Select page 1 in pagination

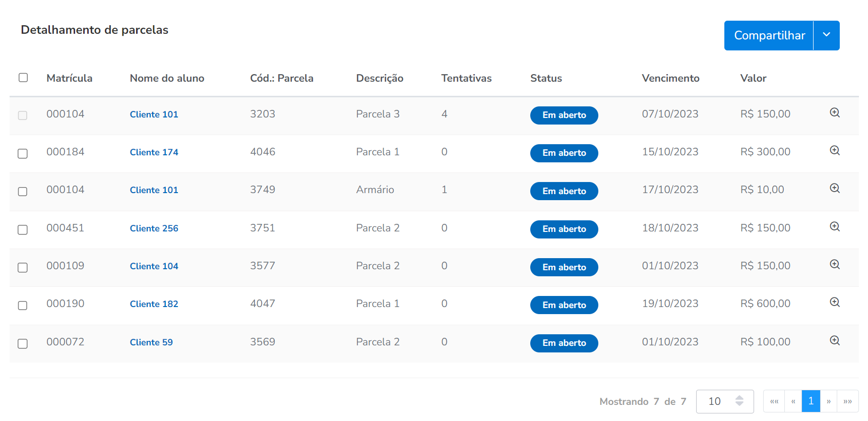click(x=811, y=401)
